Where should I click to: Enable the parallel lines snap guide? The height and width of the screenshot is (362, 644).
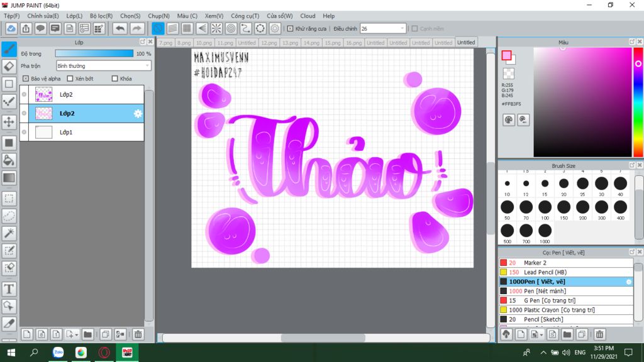pyautogui.click(x=172, y=28)
